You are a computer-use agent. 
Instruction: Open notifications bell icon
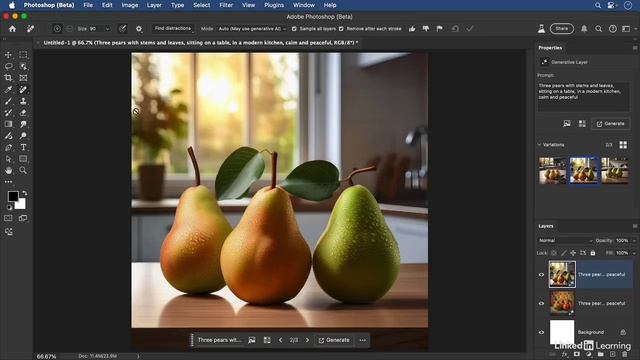tap(584, 29)
